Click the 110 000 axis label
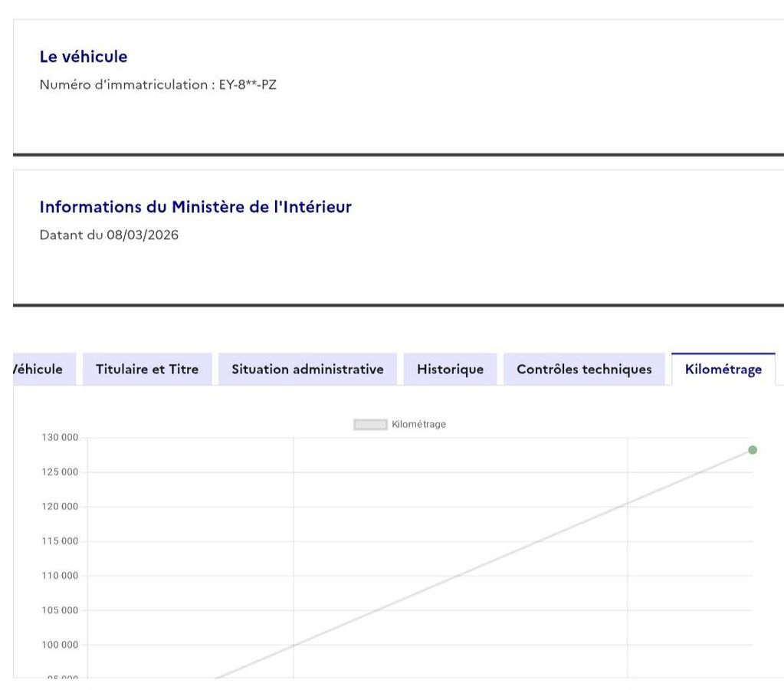 pyautogui.click(x=60, y=576)
